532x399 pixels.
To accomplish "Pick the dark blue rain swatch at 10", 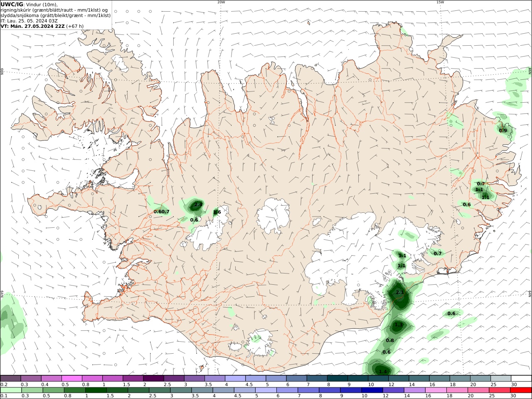I will 372,390.
